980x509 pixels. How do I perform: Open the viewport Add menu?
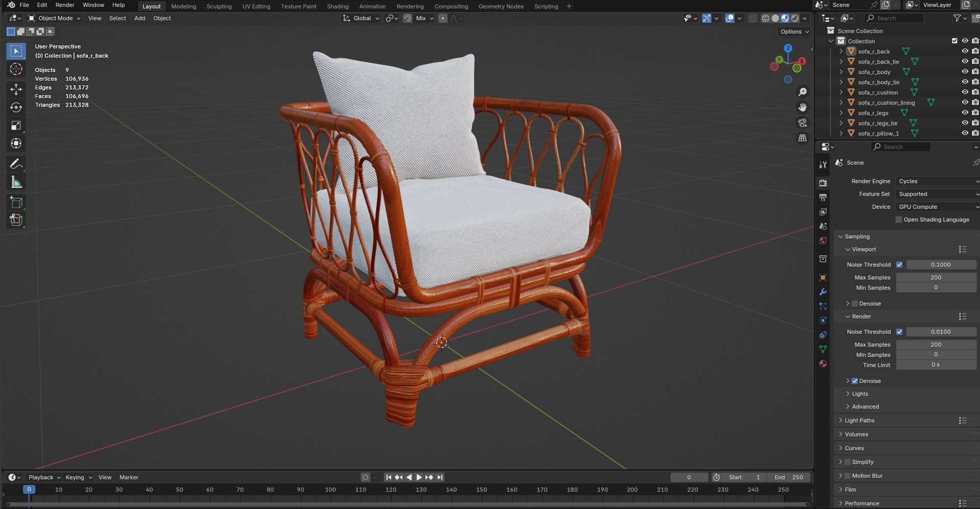(x=139, y=18)
